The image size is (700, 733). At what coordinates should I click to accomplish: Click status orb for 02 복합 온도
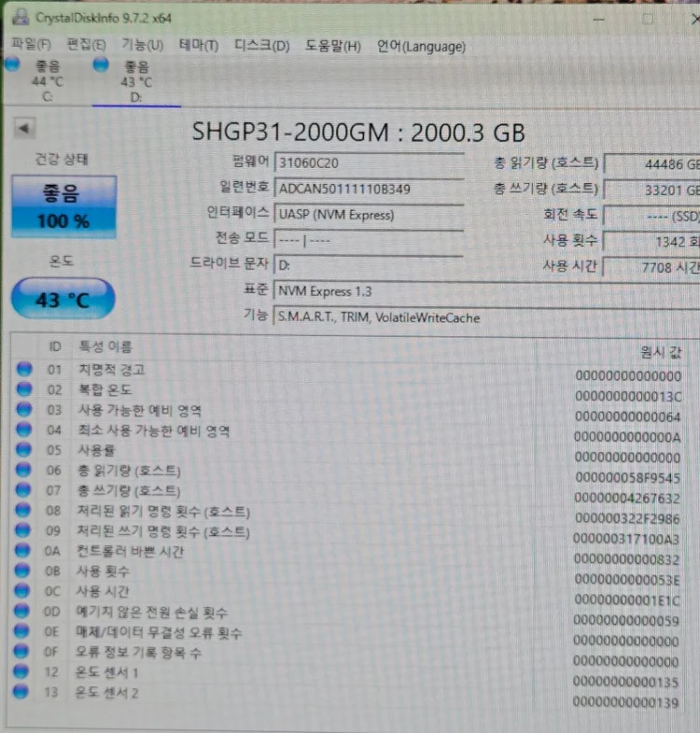click(24, 389)
